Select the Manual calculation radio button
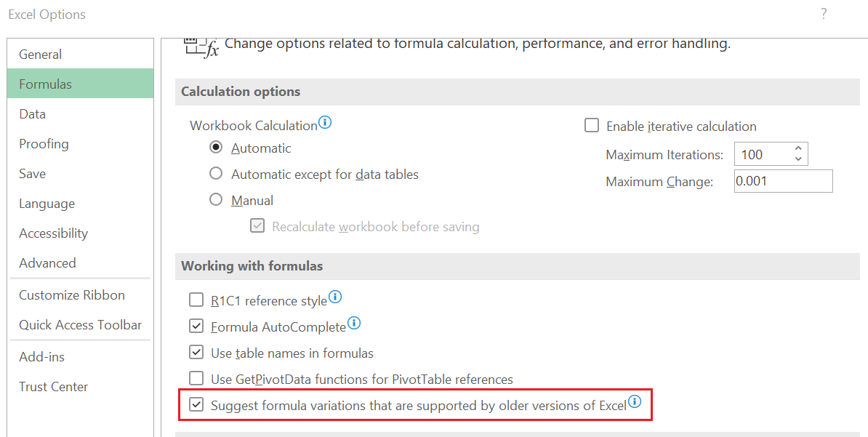Viewport: 868px width, 437px height. pos(216,199)
